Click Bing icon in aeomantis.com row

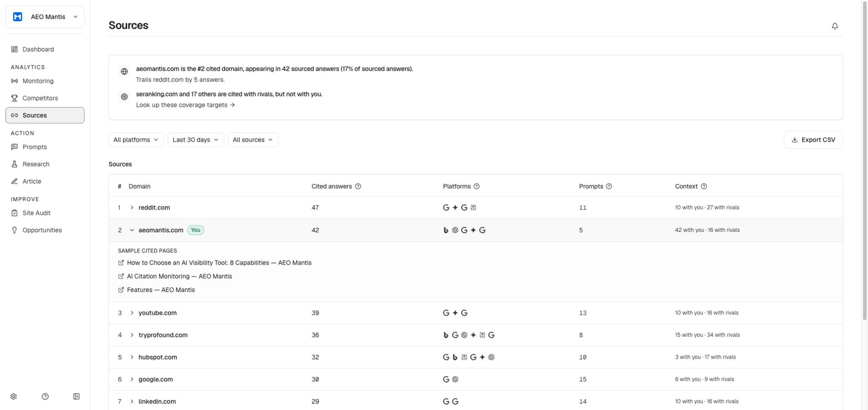[x=446, y=230]
